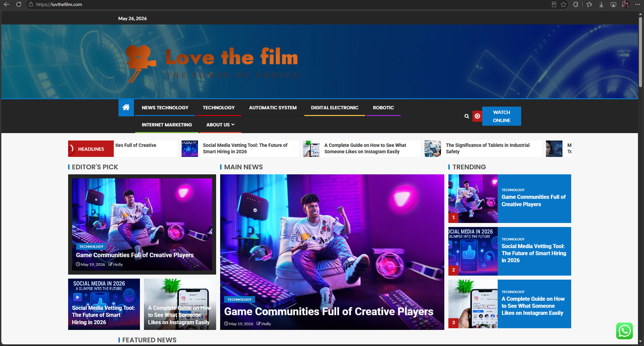This screenshot has height=346, width=644.
Task: Open the browser downloads icon
Action: 601,4
